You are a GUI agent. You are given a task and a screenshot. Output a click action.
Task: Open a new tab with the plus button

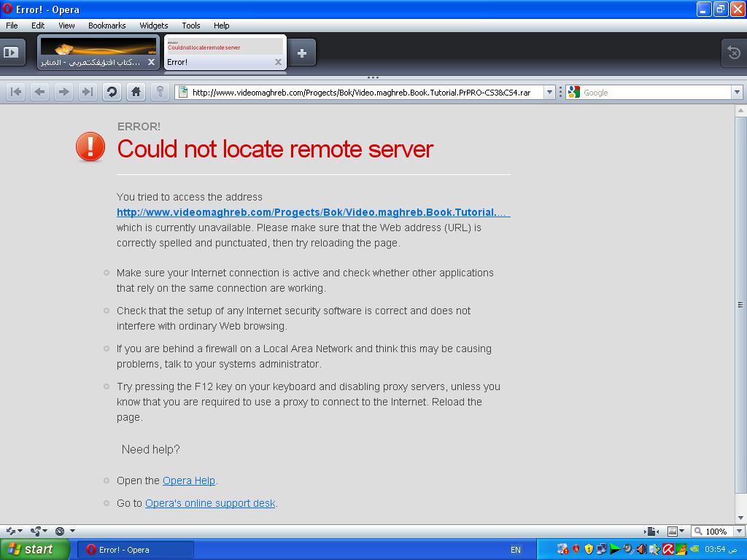pyautogui.click(x=301, y=53)
